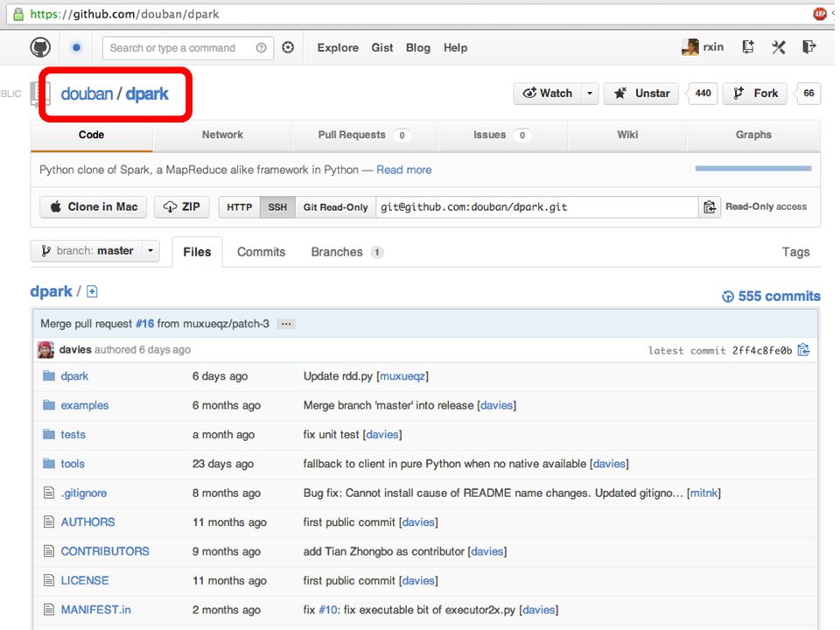Follow the Read more description link

point(404,170)
